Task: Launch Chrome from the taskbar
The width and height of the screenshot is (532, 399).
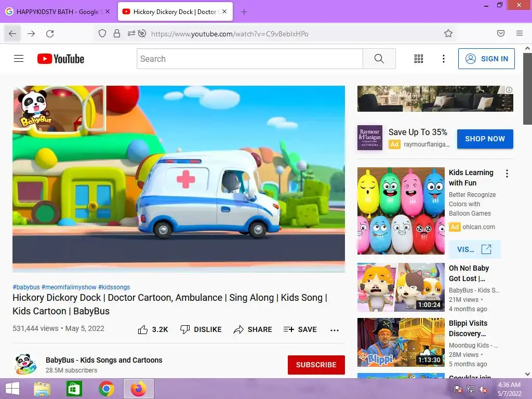Action: click(x=106, y=389)
